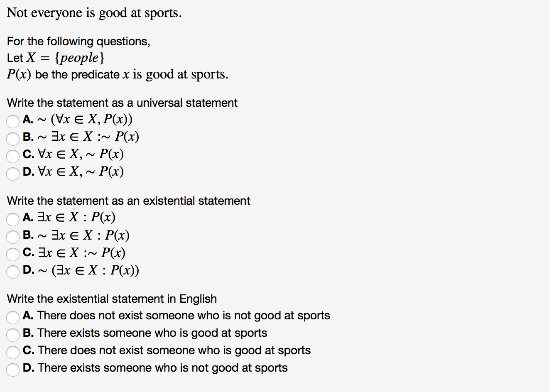Click existential option A formula ∃x ∈ X : P(x)
The image size is (549, 392).
76,217
